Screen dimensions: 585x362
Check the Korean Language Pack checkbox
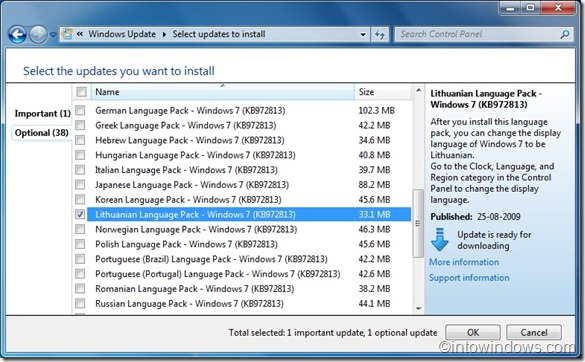click(80, 199)
